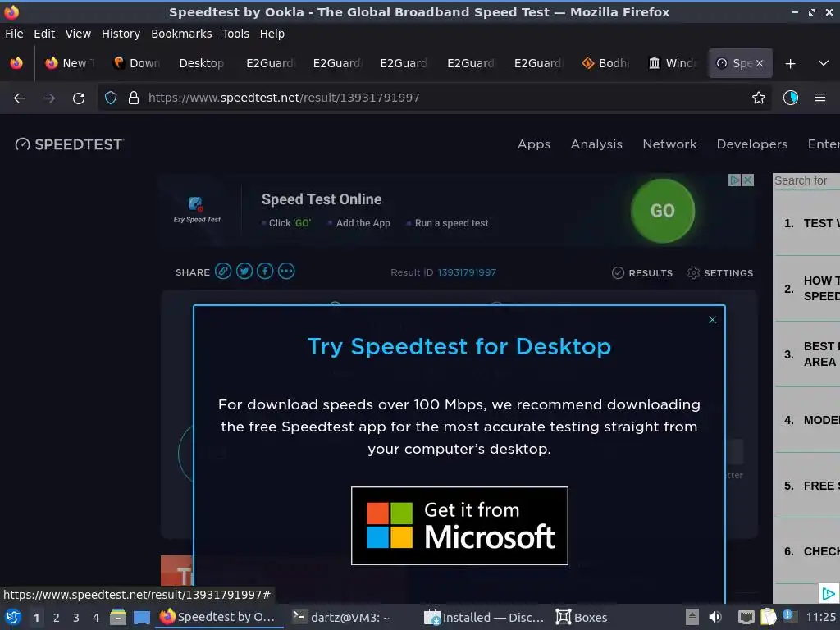Open the Firefox hamburger application menu
840x630 pixels.
[820, 98]
